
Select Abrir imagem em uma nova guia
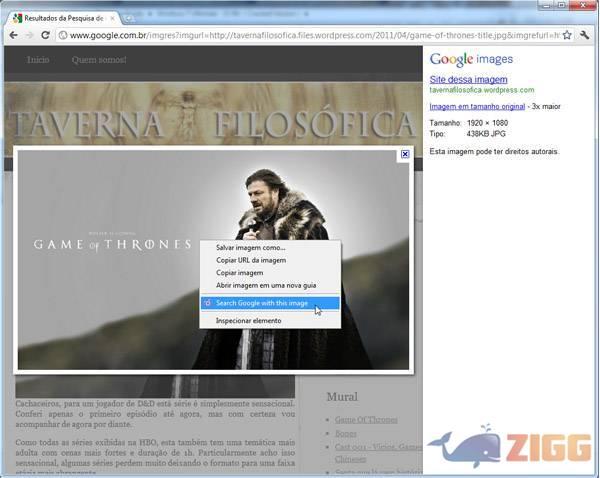266,284
